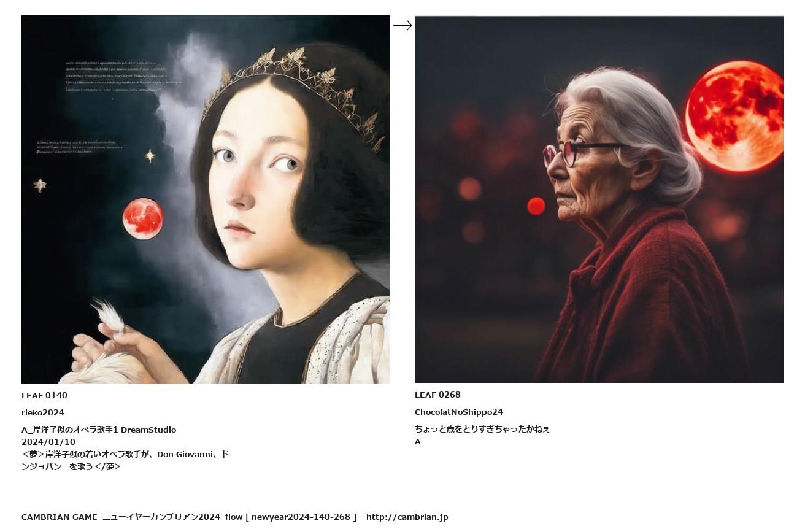Click the dream text mentioning Don Giovanni
Viewport: 805px width, 532px height.
(125, 460)
